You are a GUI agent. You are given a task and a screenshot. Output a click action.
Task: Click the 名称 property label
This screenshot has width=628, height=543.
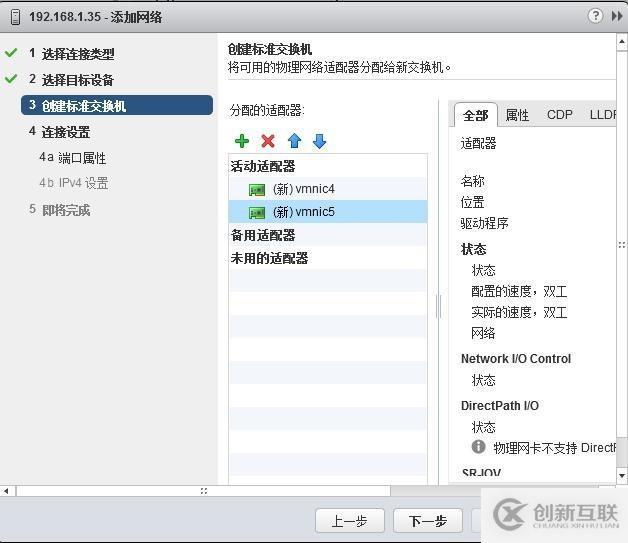(473, 181)
